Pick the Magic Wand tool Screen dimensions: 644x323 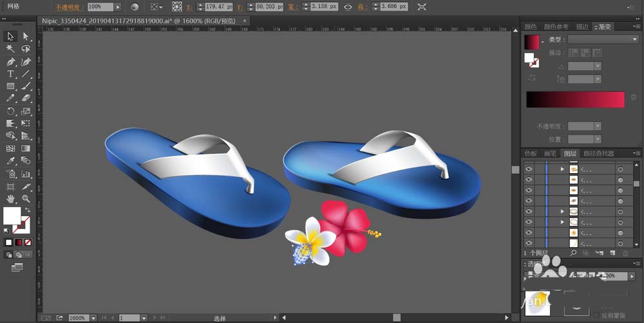pyautogui.click(x=10, y=49)
